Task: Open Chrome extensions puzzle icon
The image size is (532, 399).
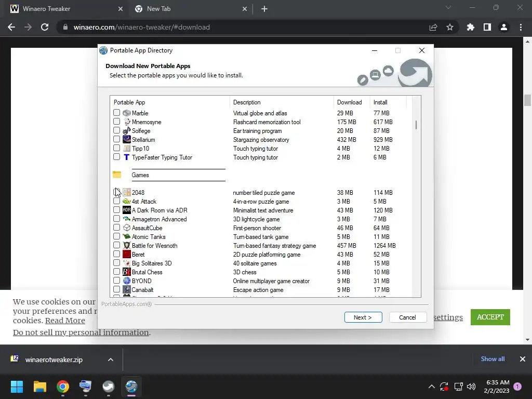Action: 470,27
